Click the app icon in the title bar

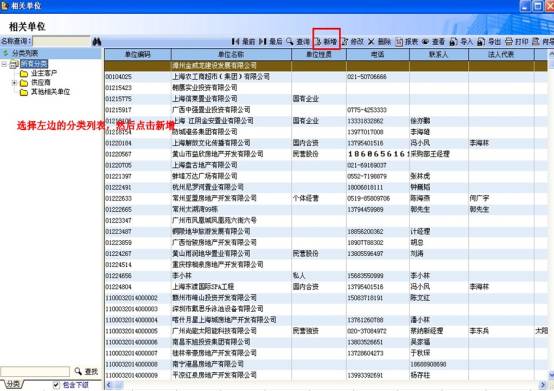[5, 5]
